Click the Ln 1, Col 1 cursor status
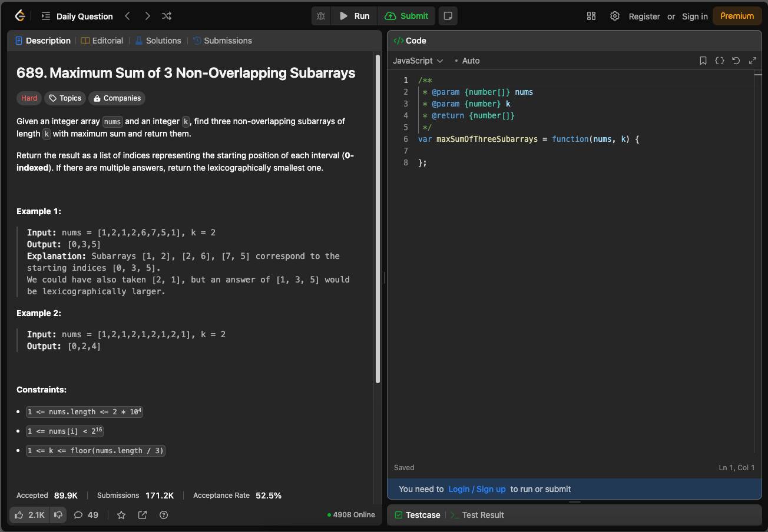The height and width of the screenshot is (532, 768). pos(737,468)
